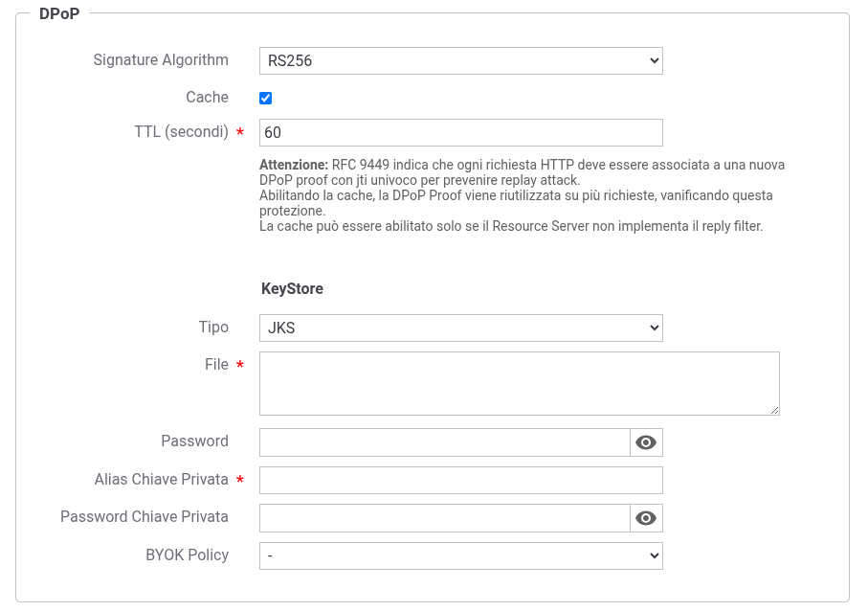Open the Signature Algorithm dropdown
This screenshot has height=611, width=868.
[x=460, y=60]
